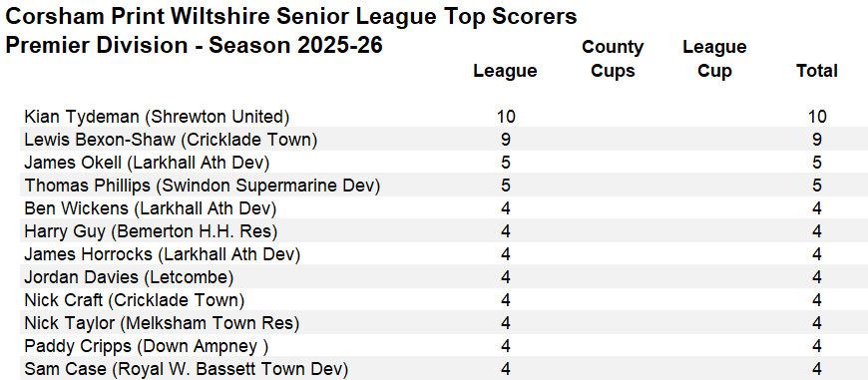
Task: Click the League Cup column header
Action: tap(714, 59)
